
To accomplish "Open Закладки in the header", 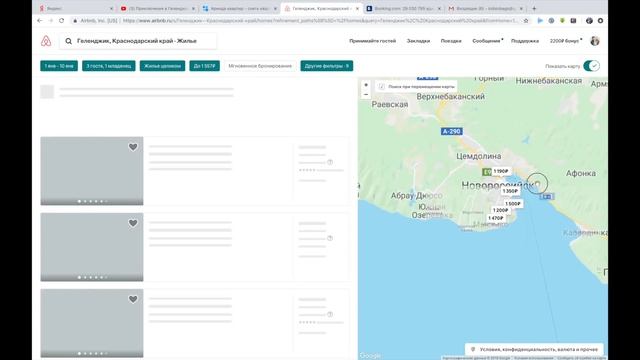I will (418, 41).
